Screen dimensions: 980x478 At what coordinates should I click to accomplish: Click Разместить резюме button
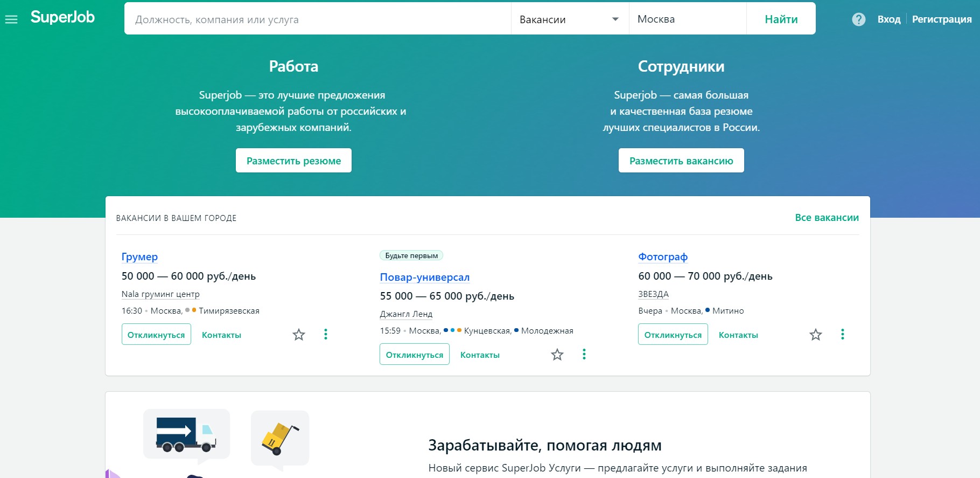[x=293, y=161]
